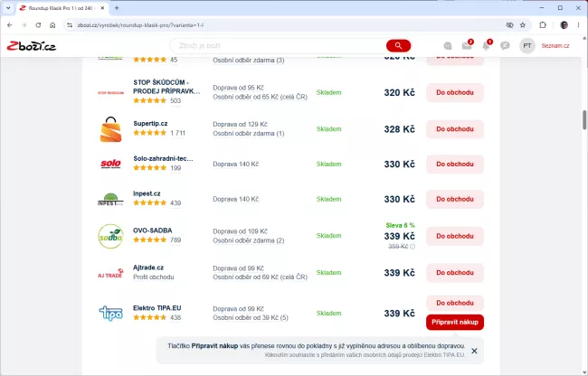Click the AJ Trade logo

click(110, 273)
